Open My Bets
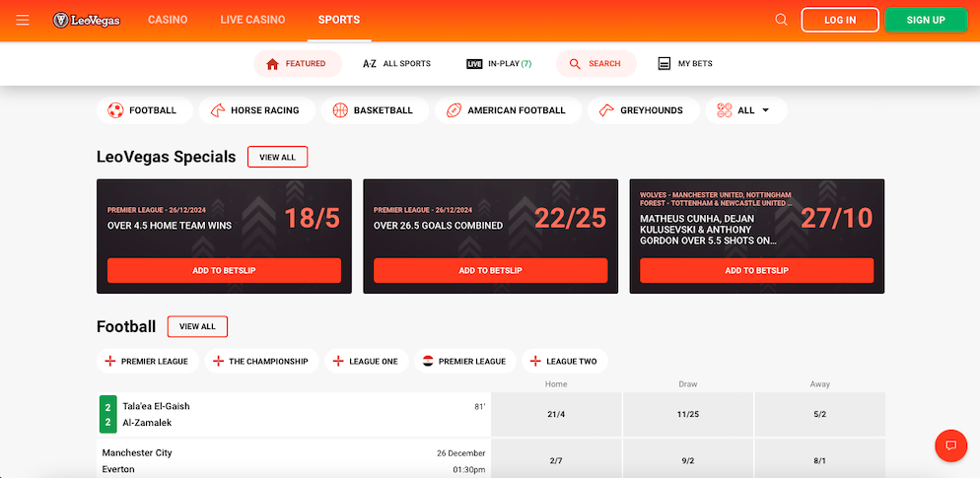 pyautogui.click(x=685, y=64)
